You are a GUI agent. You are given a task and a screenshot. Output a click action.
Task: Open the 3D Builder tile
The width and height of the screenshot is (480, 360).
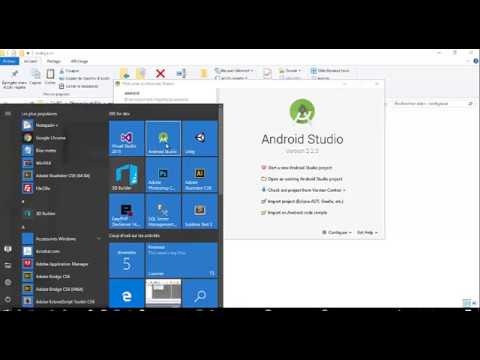(126, 175)
